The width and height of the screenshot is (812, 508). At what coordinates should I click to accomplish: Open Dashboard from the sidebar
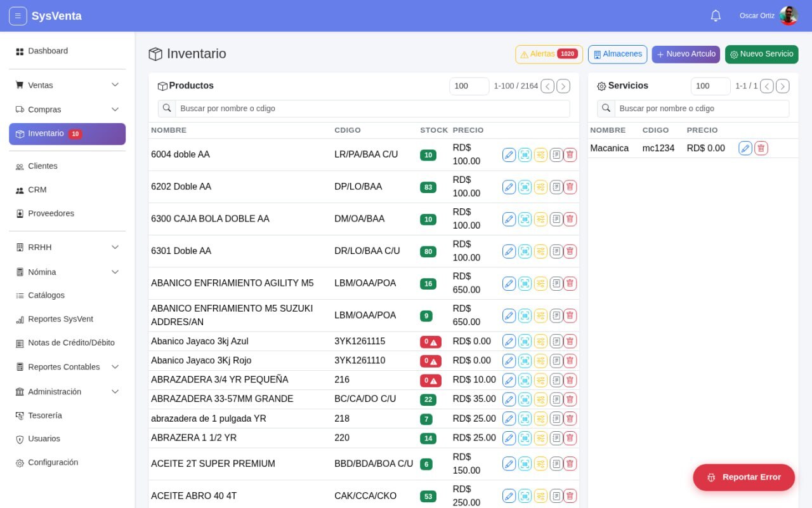coord(67,51)
